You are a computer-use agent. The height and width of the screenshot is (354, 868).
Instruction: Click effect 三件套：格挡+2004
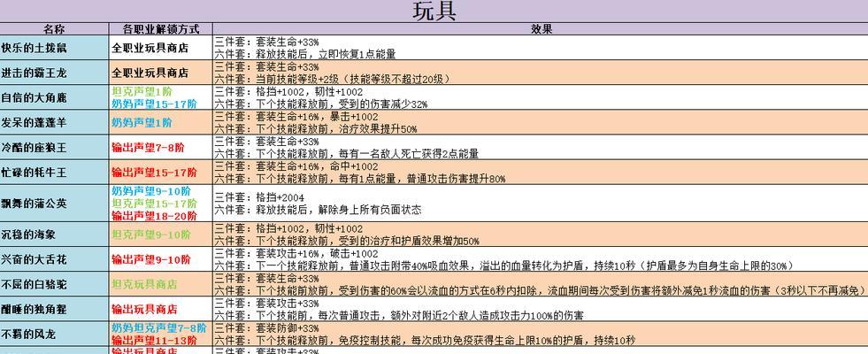pyautogui.click(x=259, y=197)
